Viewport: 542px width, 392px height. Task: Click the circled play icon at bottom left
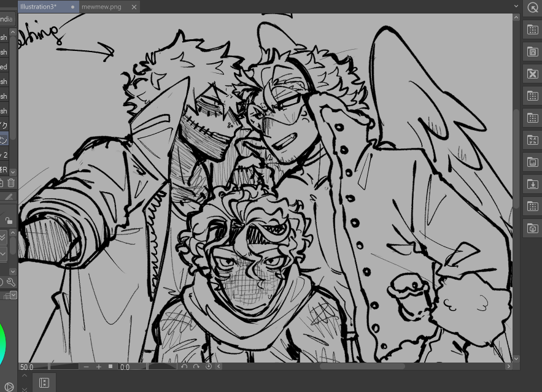point(9,387)
